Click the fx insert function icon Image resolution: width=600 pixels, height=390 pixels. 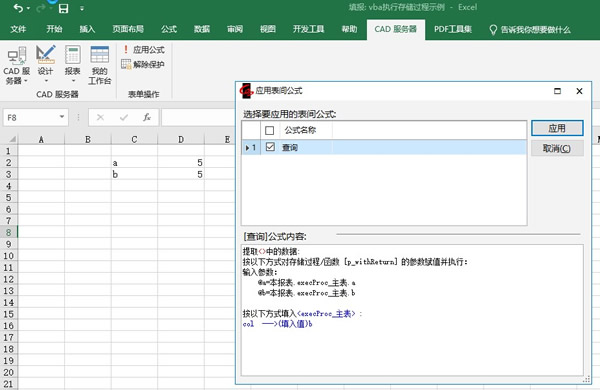(147, 117)
